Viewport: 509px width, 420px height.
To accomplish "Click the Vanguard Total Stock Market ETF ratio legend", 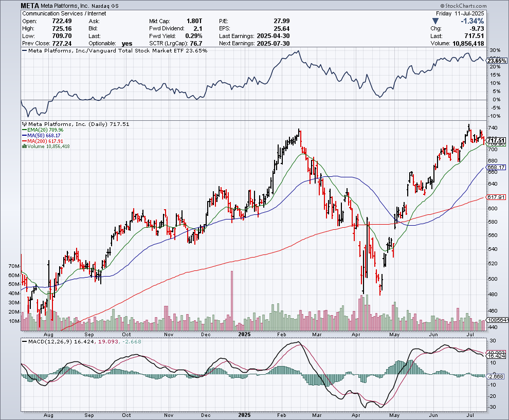I will click(118, 50).
